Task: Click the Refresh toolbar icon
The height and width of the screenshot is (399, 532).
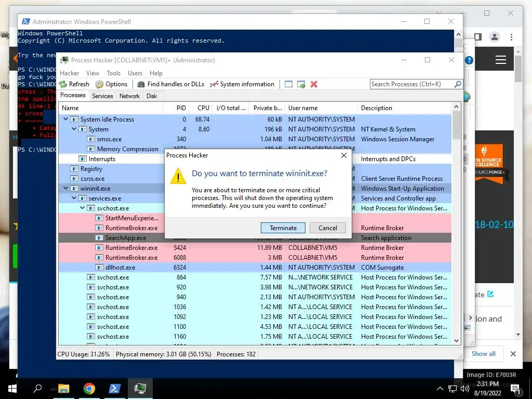Action: [63, 84]
